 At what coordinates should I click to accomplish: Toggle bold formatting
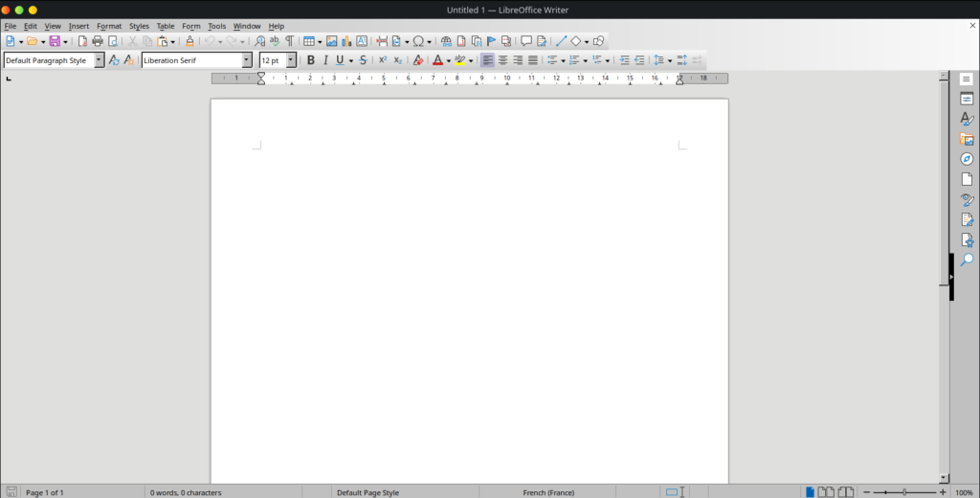coord(310,60)
